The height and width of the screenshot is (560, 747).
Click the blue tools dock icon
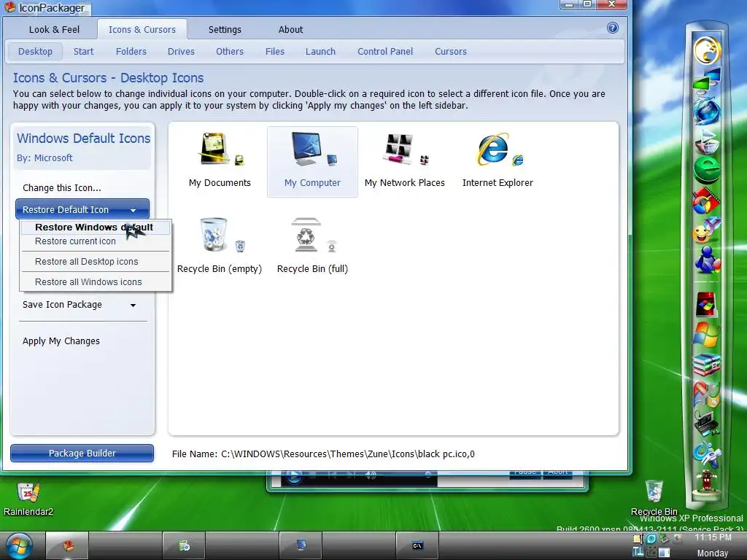click(x=706, y=454)
